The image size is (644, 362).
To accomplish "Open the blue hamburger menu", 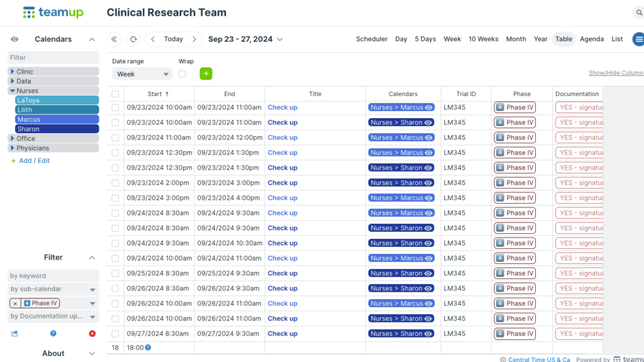I will 639,40.
